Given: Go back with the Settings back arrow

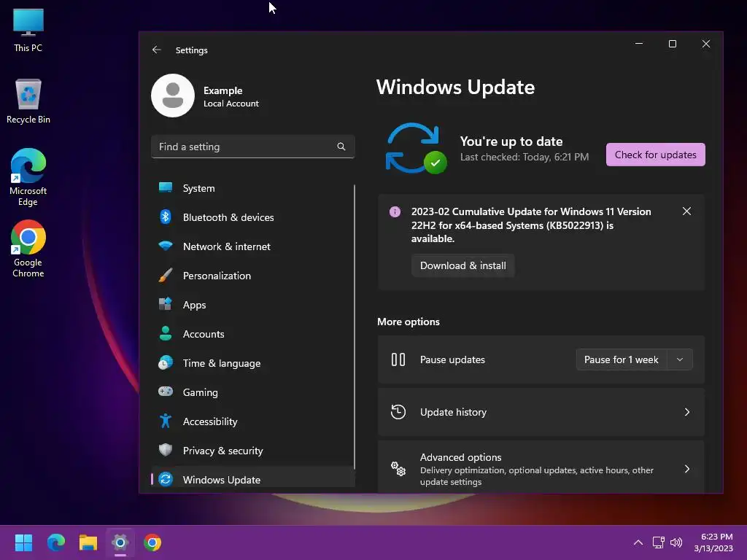Looking at the screenshot, I should [x=156, y=50].
